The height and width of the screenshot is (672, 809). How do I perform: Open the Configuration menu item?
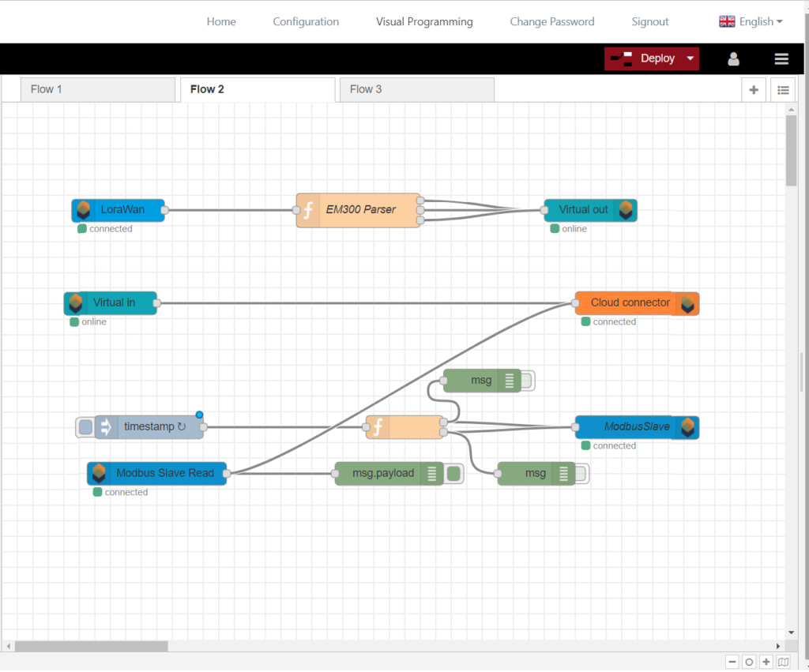click(306, 21)
